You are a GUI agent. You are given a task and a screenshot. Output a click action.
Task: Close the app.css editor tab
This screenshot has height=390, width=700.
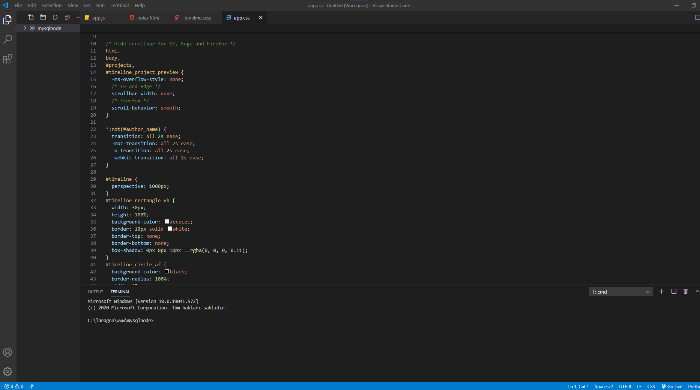260,18
